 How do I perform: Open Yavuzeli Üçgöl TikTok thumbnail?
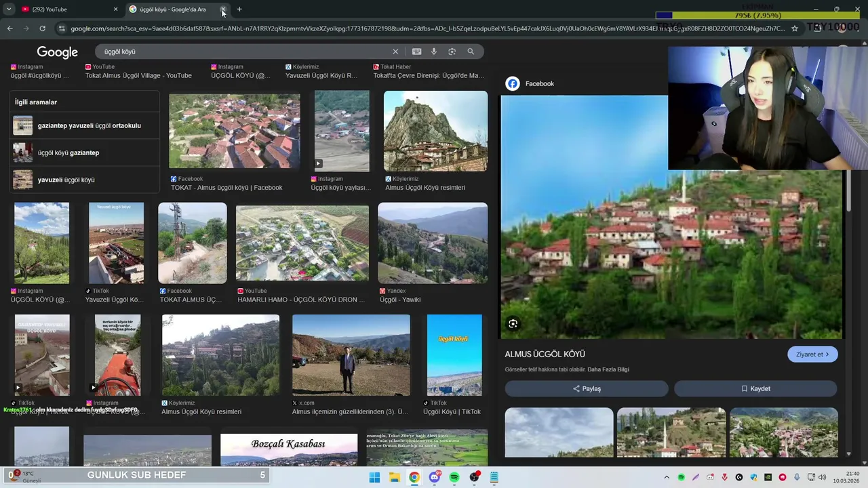click(116, 243)
